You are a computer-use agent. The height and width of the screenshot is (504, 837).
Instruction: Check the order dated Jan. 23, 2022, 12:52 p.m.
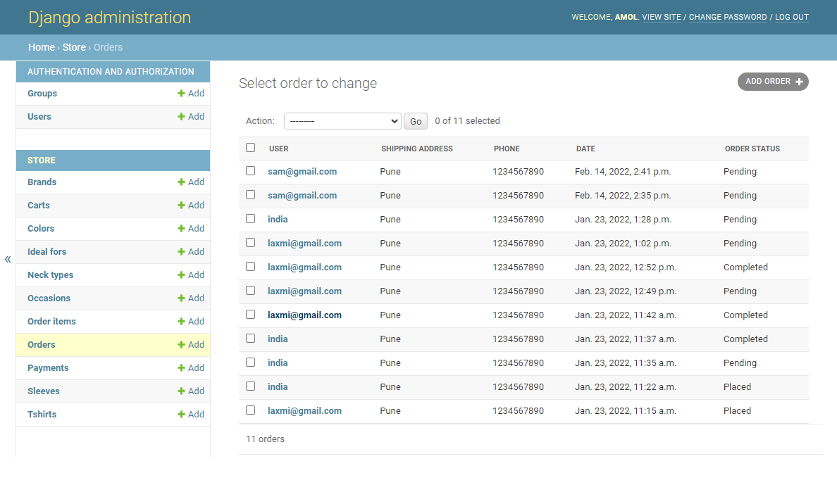pyautogui.click(x=250, y=267)
